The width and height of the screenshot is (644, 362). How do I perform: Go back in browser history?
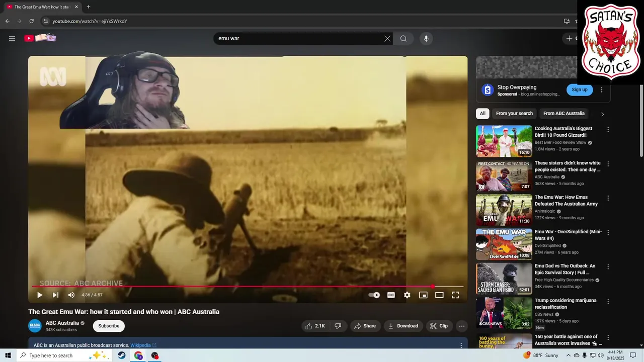click(x=7, y=21)
